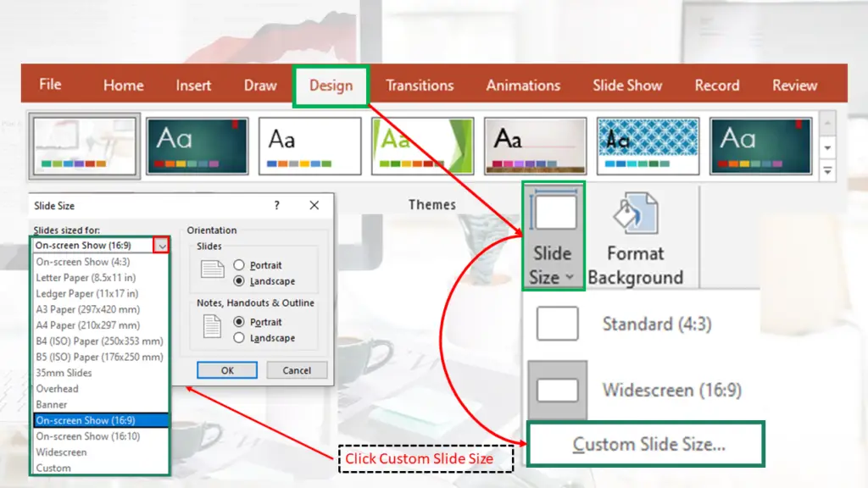This screenshot has width=868, height=488.
Task: Apply the dark chalkboard theme
Action: (x=197, y=144)
